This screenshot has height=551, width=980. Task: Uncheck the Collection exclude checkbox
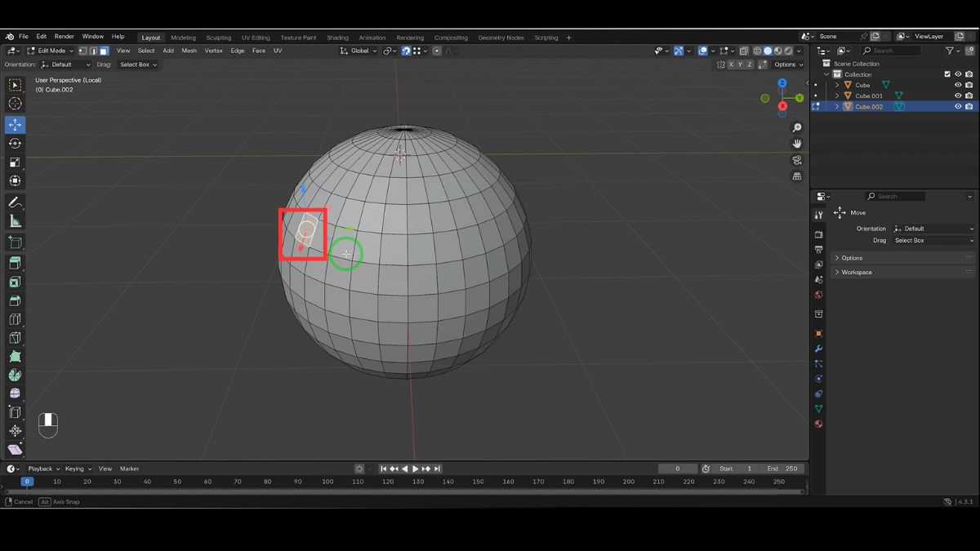pos(947,74)
